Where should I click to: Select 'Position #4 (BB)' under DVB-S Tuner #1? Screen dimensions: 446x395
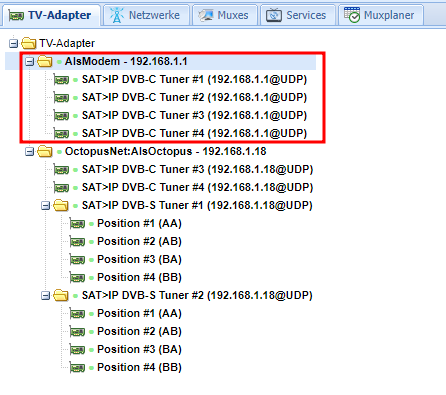point(139,278)
